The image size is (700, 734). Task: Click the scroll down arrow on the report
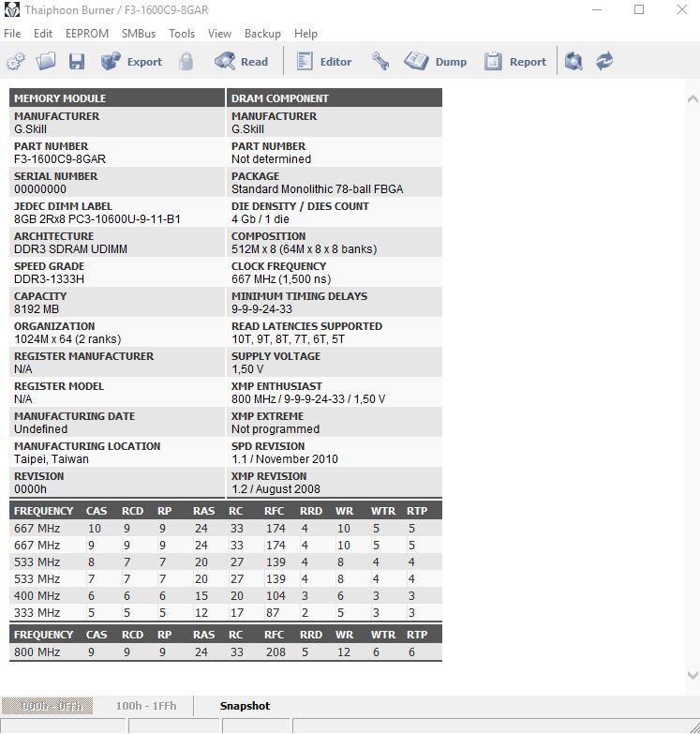pyautogui.click(x=693, y=675)
